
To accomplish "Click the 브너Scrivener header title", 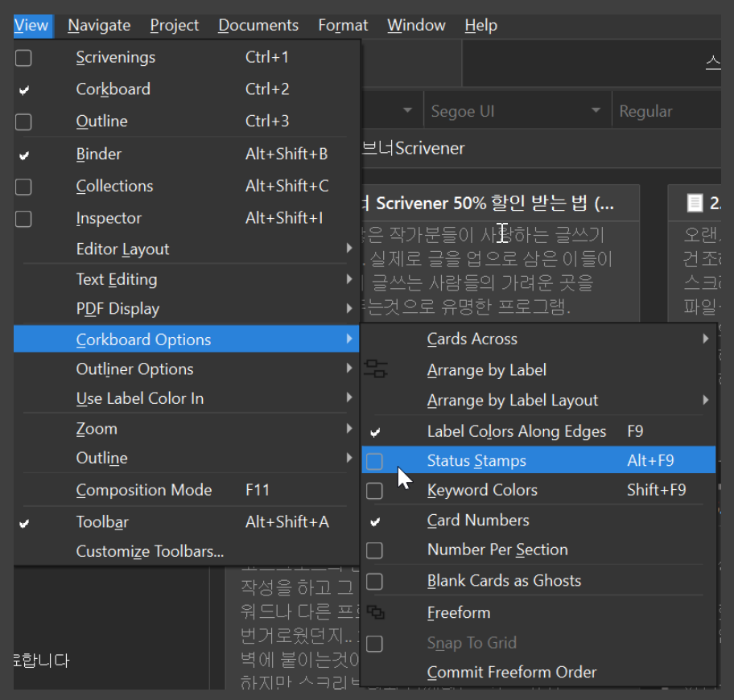I will [414, 148].
